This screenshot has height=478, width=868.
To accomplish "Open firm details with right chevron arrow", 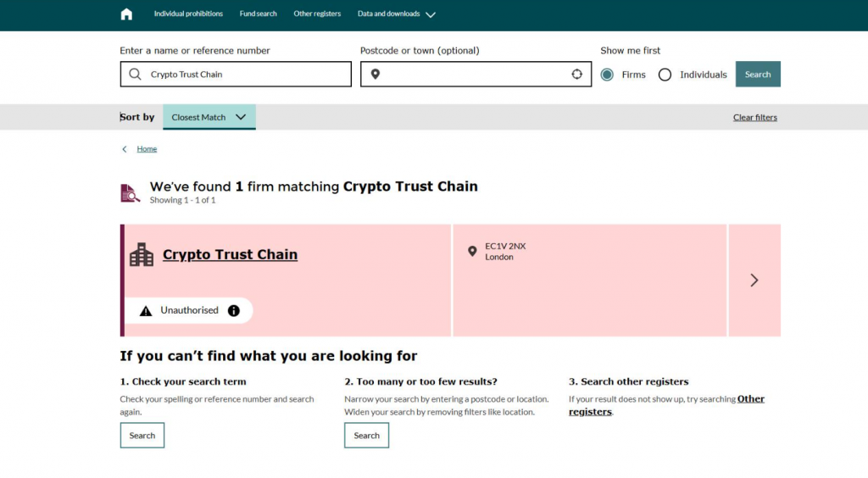I will tap(754, 280).
